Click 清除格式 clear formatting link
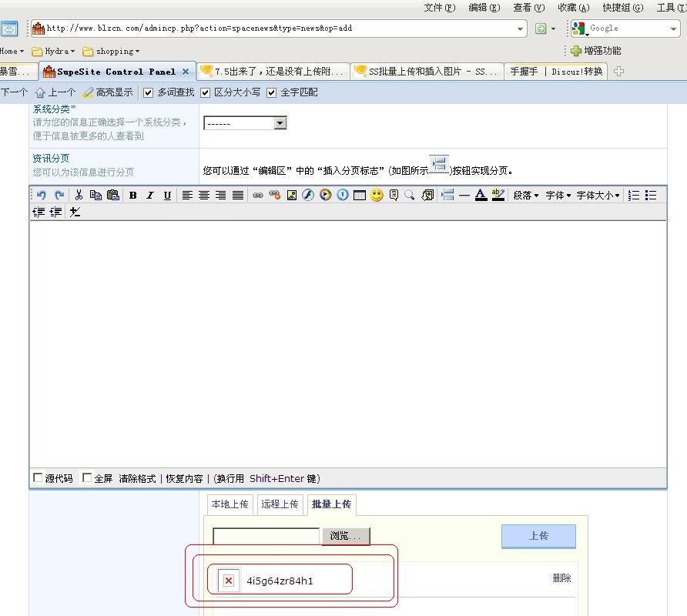687x616 pixels. 137,478
